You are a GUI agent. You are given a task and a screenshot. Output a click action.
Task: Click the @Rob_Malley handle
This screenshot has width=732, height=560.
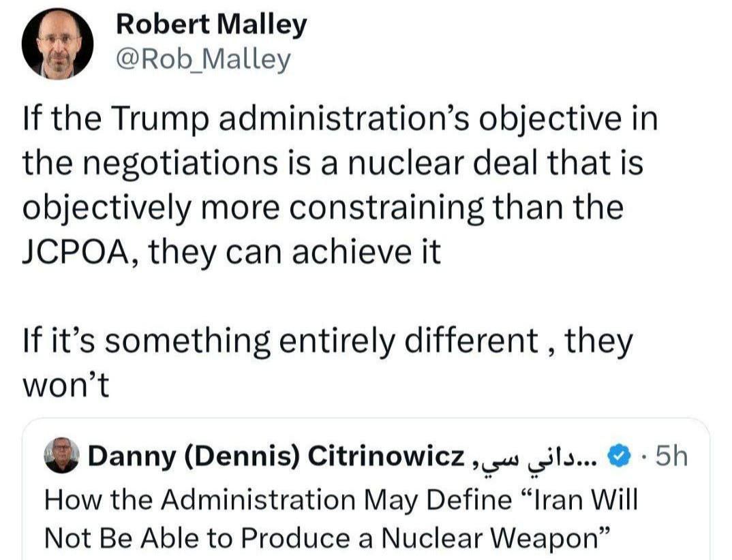(203, 60)
